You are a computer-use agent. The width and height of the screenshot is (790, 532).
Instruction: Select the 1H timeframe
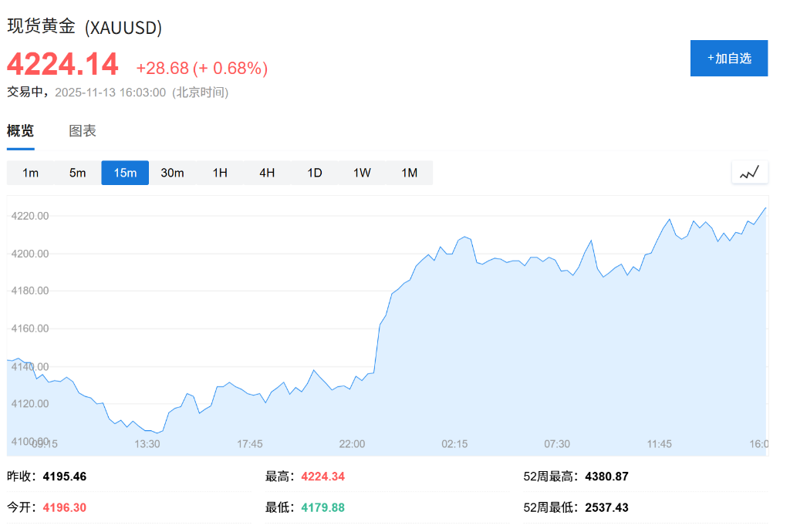point(220,173)
